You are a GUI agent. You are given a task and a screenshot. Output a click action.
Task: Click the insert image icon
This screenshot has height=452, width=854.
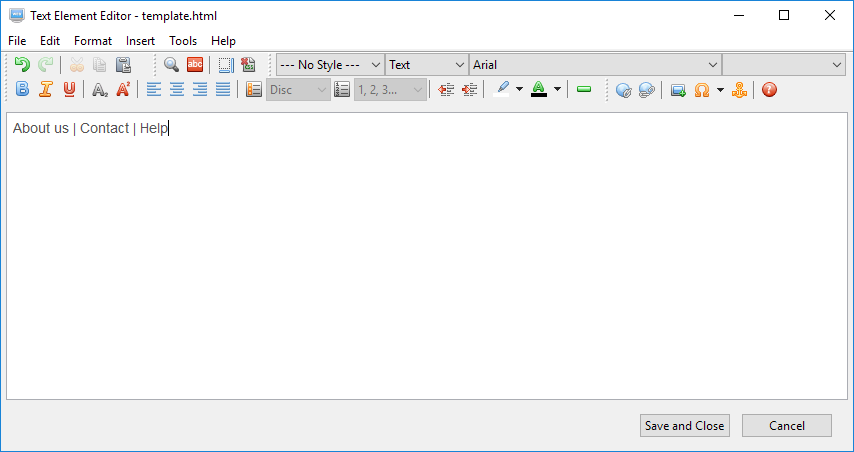point(678,90)
